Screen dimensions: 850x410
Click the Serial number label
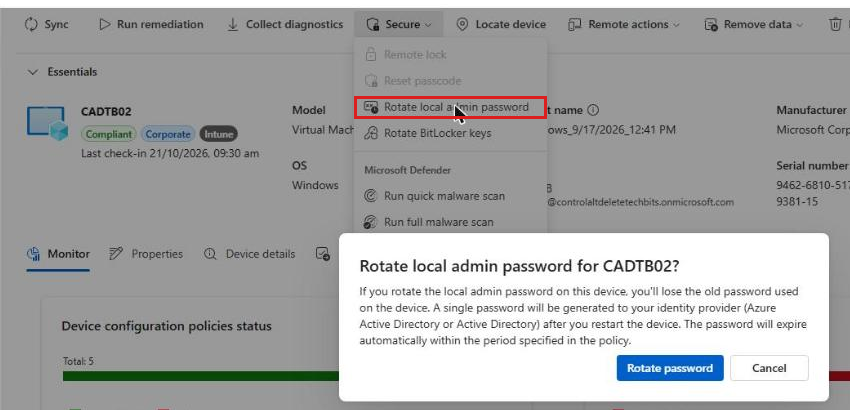point(812,165)
